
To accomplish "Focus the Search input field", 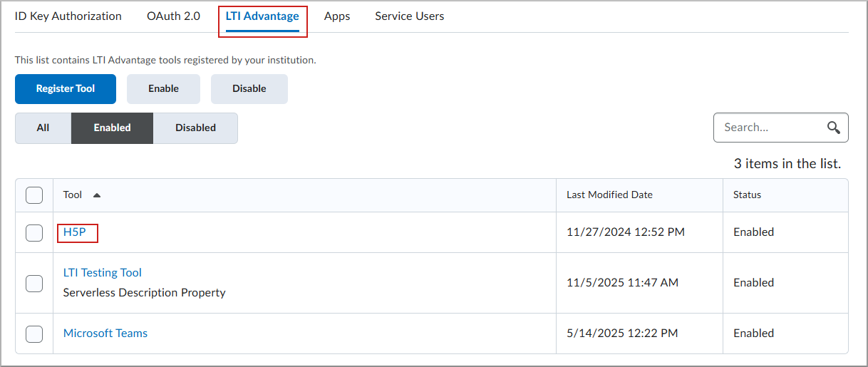I will pos(781,128).
